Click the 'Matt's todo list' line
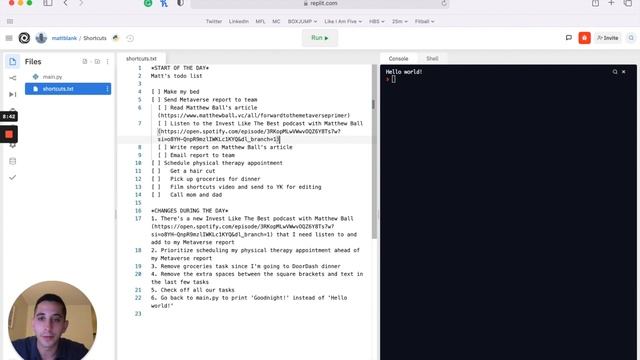This screenshot has width=640, height=360. pyautogui.click(x=177, y=76)
